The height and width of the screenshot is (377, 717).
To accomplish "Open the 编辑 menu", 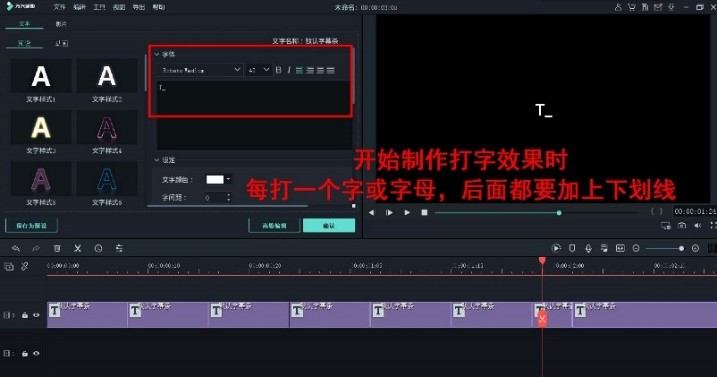I will (79, 7).
